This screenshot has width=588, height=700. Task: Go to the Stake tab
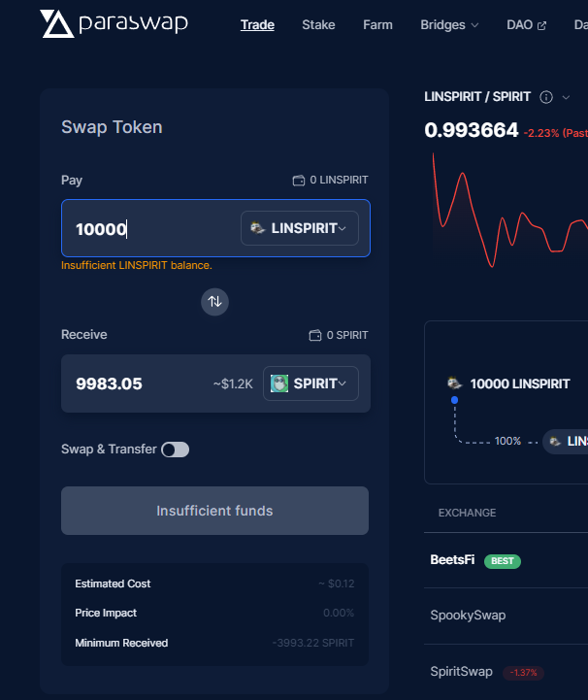coord(318,25)
